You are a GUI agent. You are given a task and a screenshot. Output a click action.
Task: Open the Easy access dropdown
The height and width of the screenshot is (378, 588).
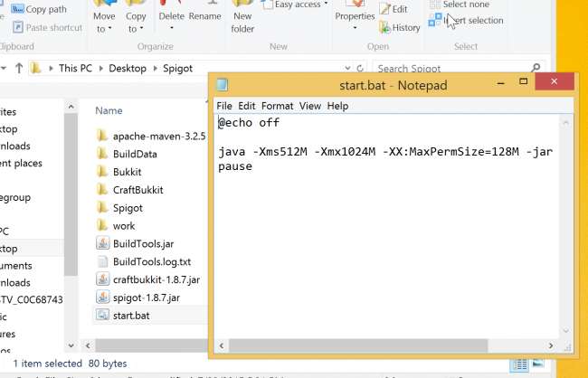tap(296, 5)
